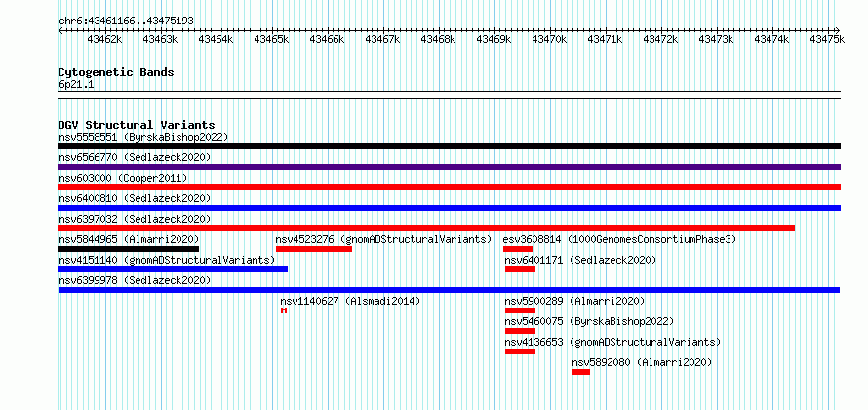868x410 pixels.
Task: Click the 43470k ruler tick label
Action: (549, 39)
